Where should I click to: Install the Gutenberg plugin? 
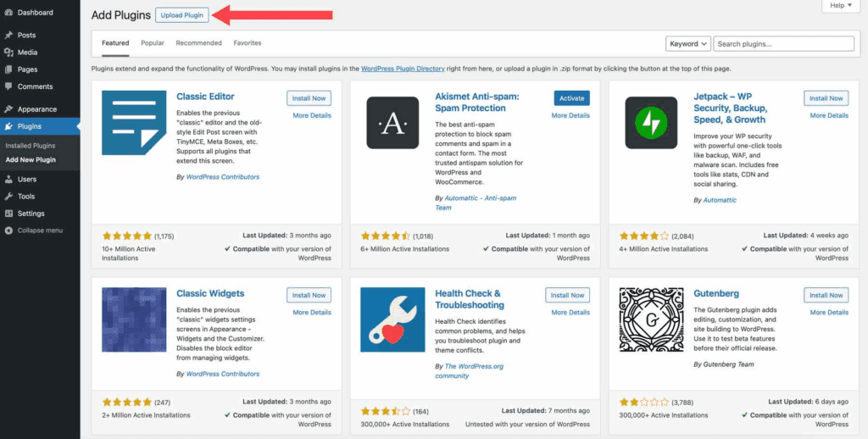[826, 295]
